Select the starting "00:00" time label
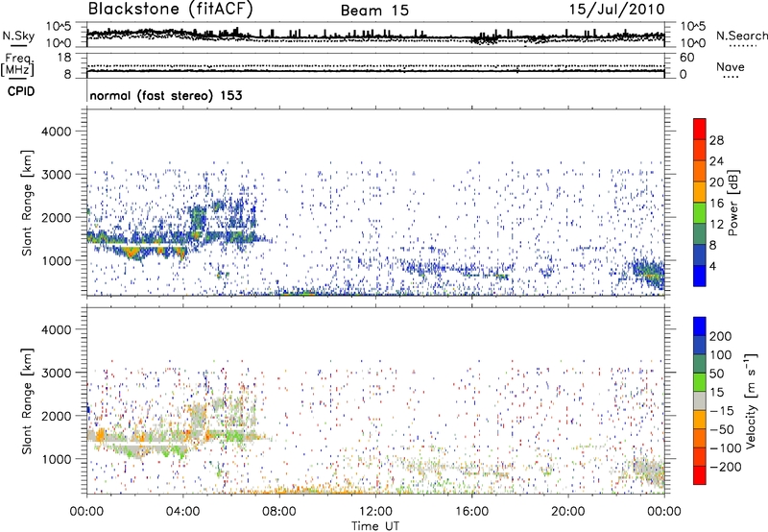Viewport: 768px width, 532px height. pyautogui.click(x=86, y=512)
